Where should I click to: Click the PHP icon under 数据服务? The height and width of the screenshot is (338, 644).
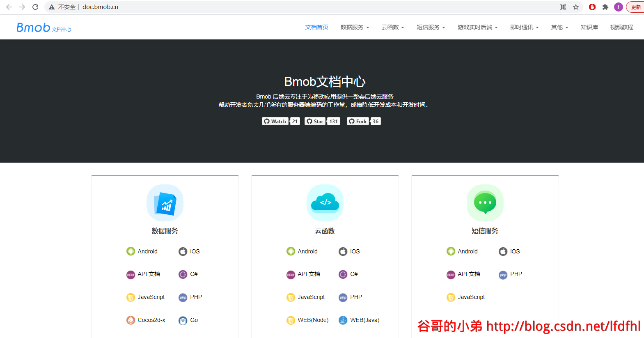tap(183, 297)
